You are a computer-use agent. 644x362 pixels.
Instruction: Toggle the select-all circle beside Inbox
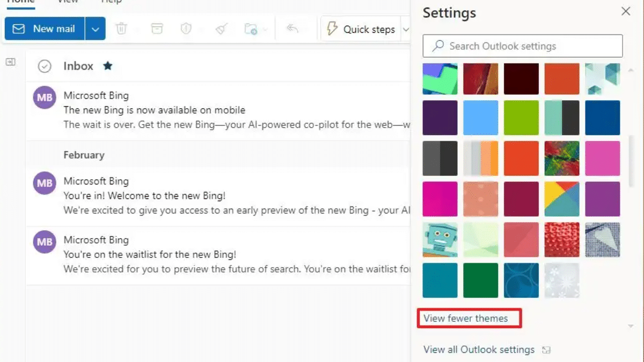click(45, 66)
